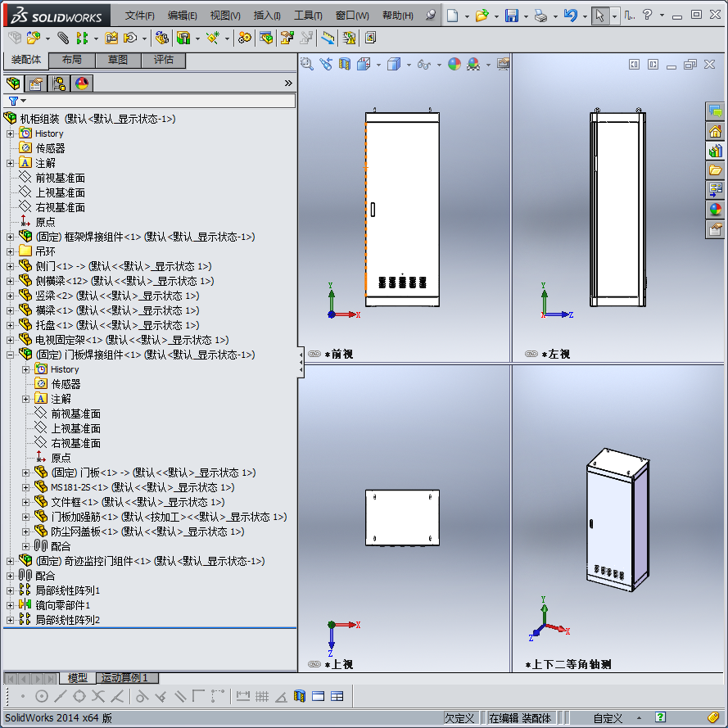This screenshot has height=728, width=728.
Task: Toggle the bottom toolbar Section View button
Action: click(300, 696)
